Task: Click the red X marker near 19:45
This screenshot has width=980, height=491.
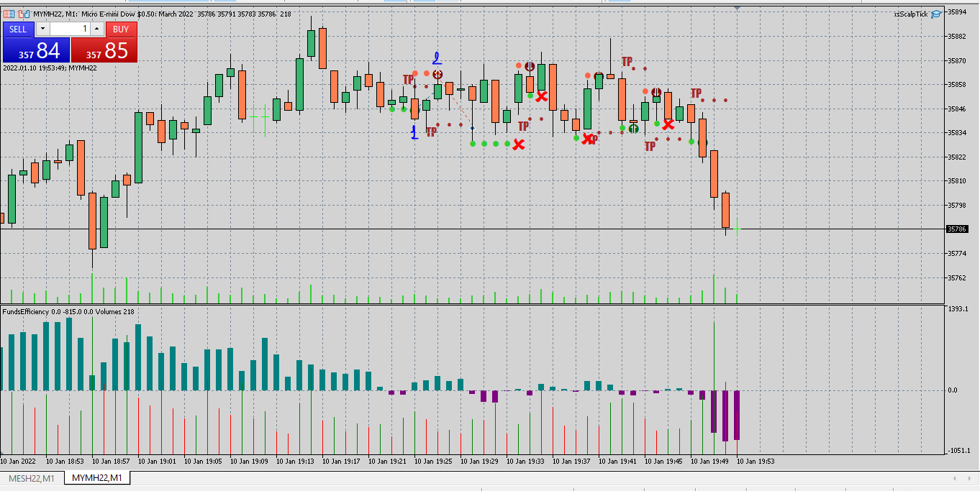Action: pos(668,124)
